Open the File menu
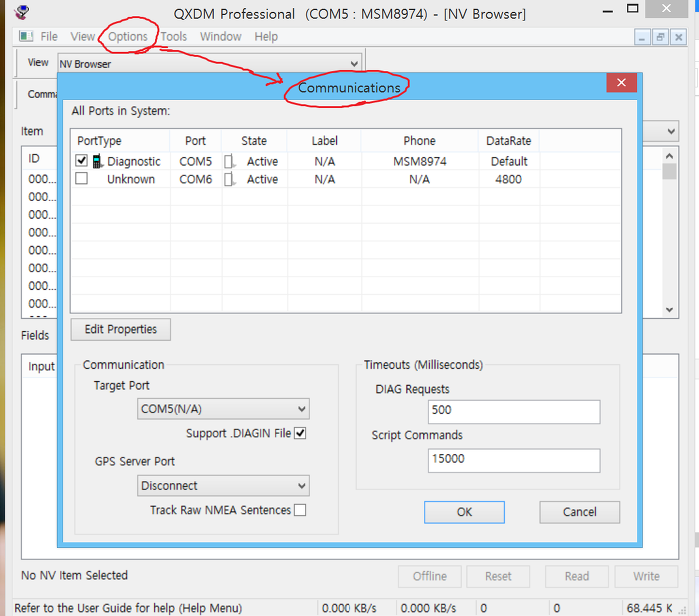The height and width of the screenshot is (616, 699). (49, 37)
